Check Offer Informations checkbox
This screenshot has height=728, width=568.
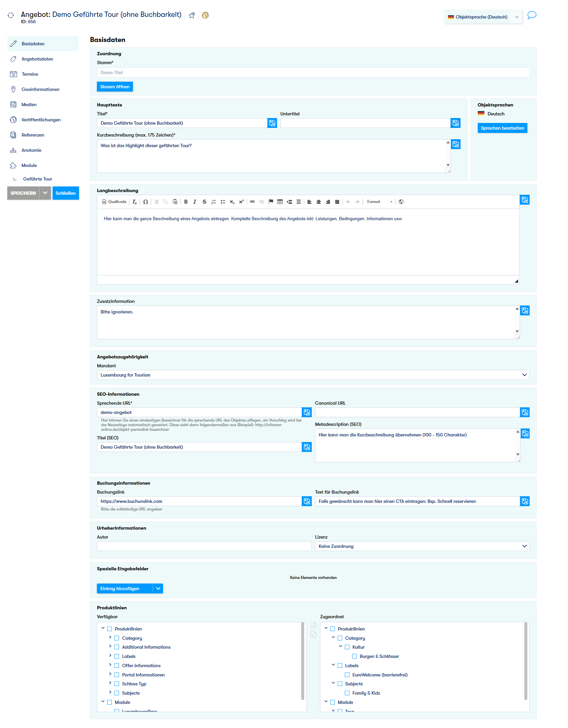click(x=117, y=666)
